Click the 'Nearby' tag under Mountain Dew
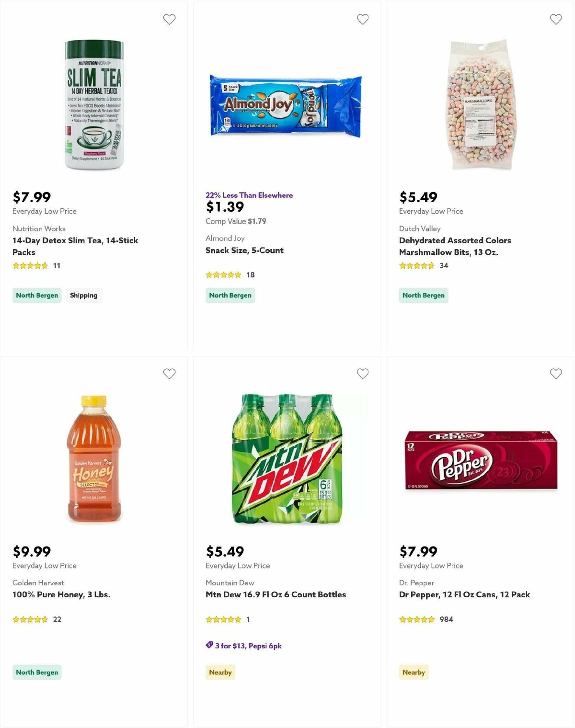575x728 pixels. (220, 672)
